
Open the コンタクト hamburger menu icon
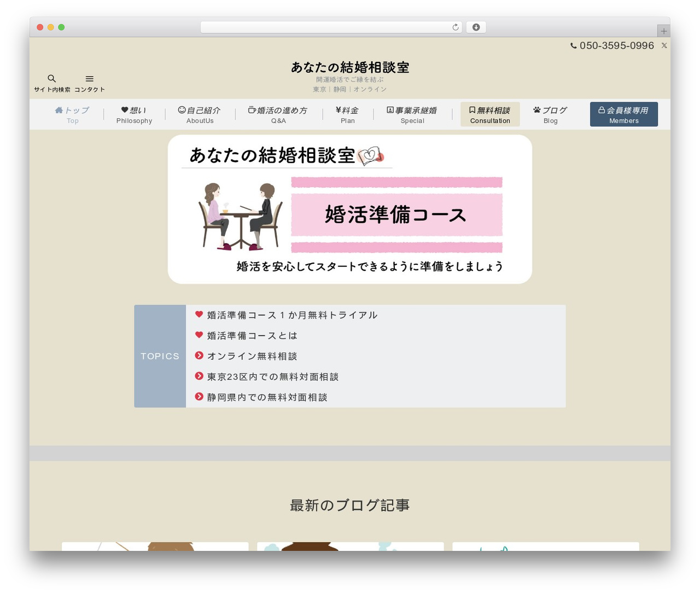click(x=90, y=79)
